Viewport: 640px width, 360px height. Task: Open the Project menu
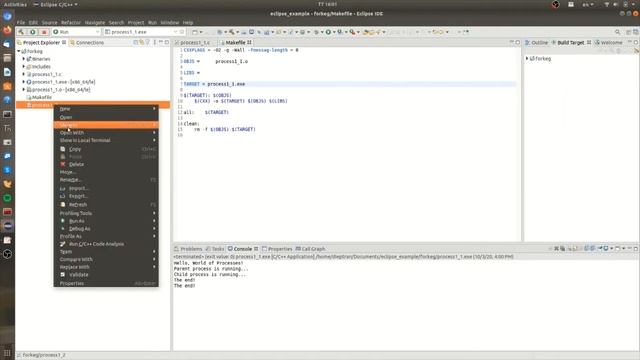tap(136, 22)
